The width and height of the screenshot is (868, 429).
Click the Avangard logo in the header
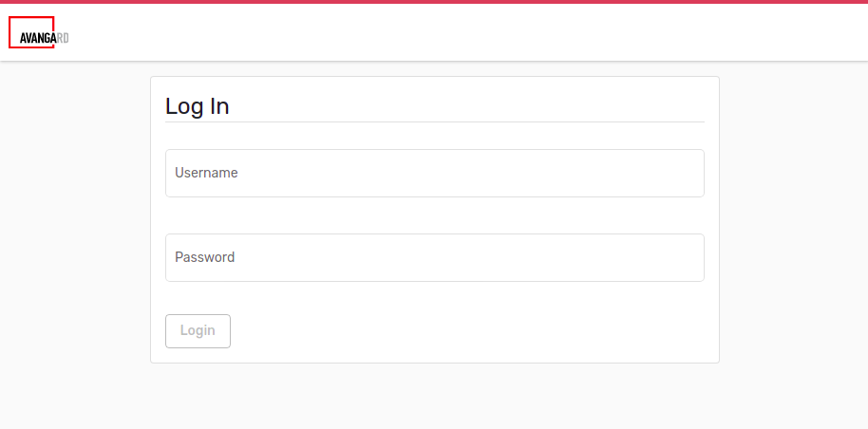tap(39, 32)
